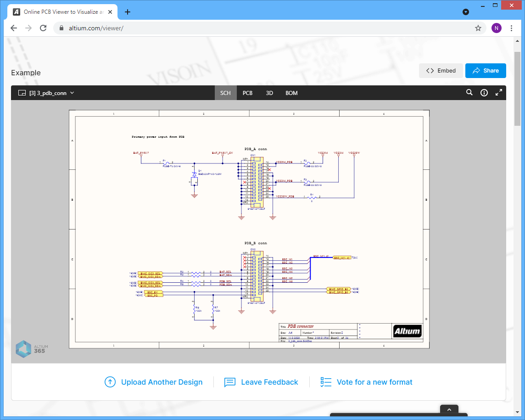Viewport: 525px width, 420px height.
Task: Switch to the 3D view tab
Action: [269, 93]
